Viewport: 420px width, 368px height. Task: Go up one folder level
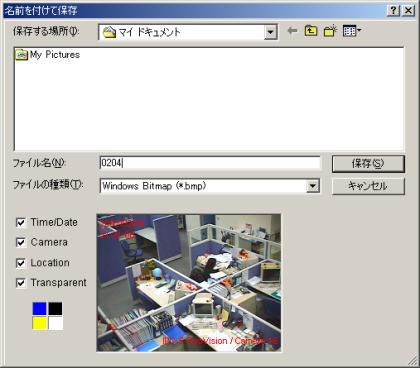[x=311, y=31]
